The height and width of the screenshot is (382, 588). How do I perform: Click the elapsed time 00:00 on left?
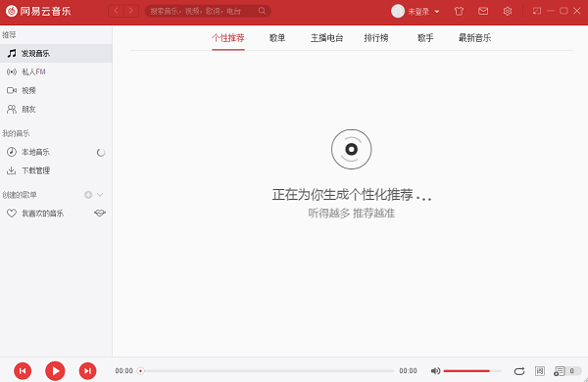click(x=123, y=371)
